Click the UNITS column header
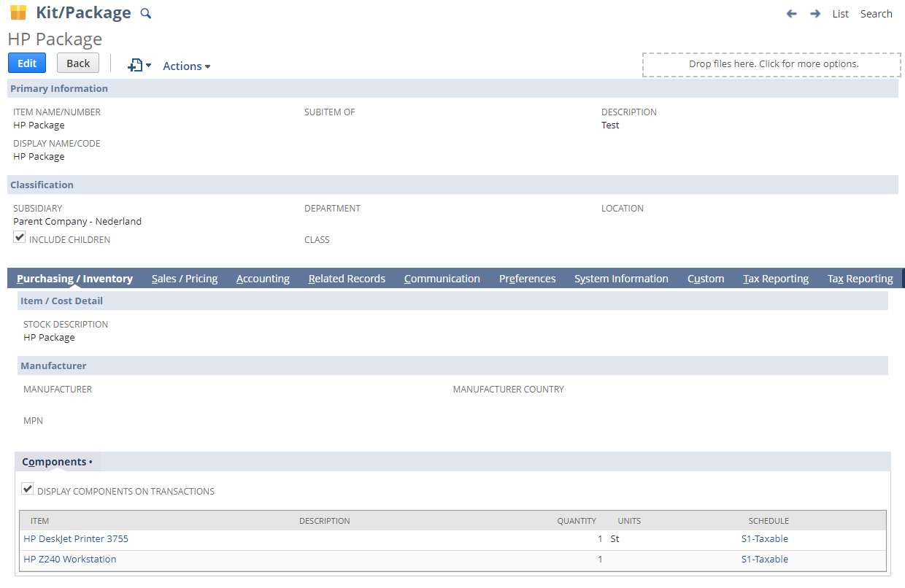Screen dimensions: 905x588 (629, 521)
